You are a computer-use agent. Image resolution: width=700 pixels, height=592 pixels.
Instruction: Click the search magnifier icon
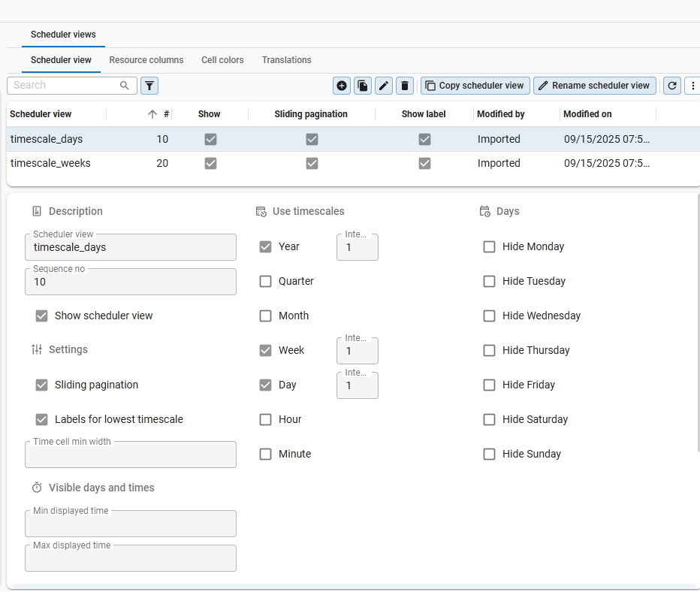tap(125, 86)
